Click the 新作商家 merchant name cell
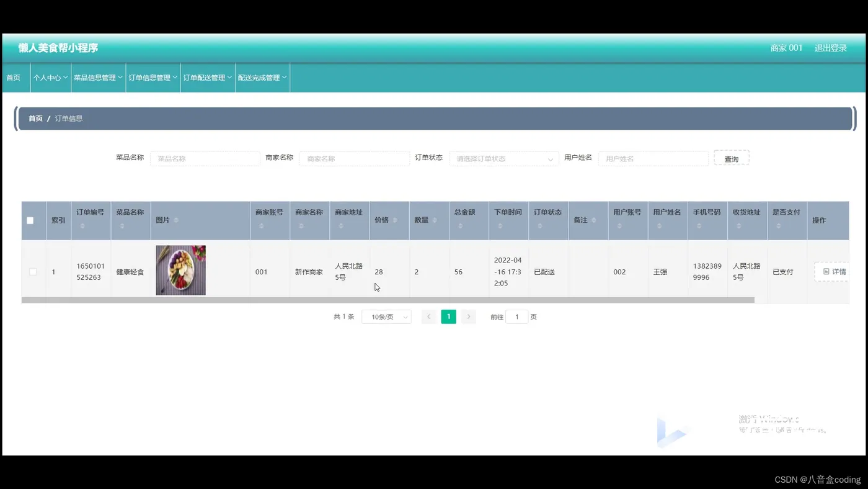 (309, 272)
